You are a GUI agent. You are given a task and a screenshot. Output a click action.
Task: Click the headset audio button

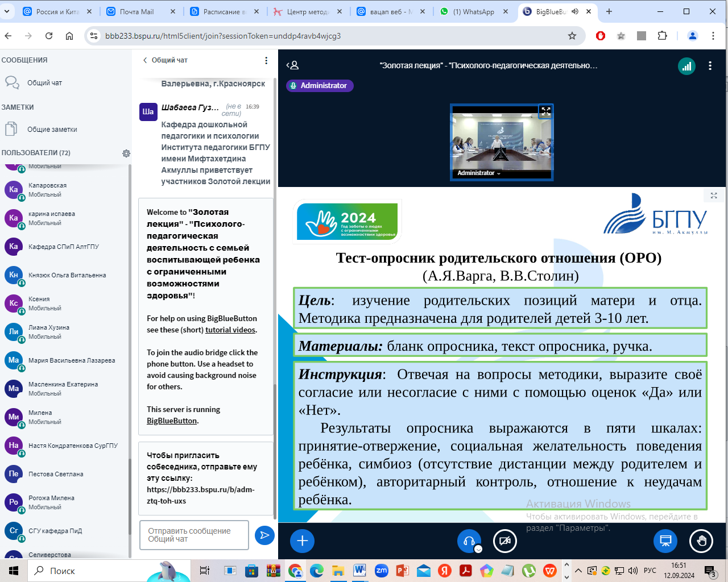tap(469, 541)
